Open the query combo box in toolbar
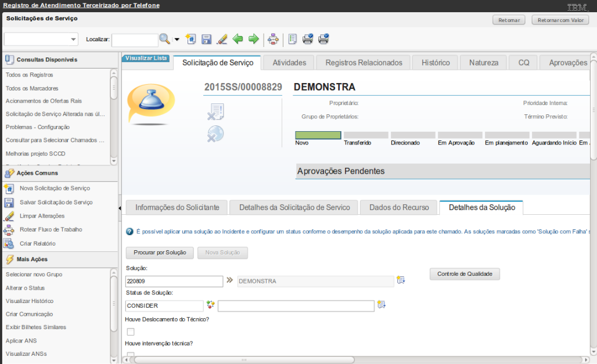Screen dimensions: 597x364 tap(41, 39)
